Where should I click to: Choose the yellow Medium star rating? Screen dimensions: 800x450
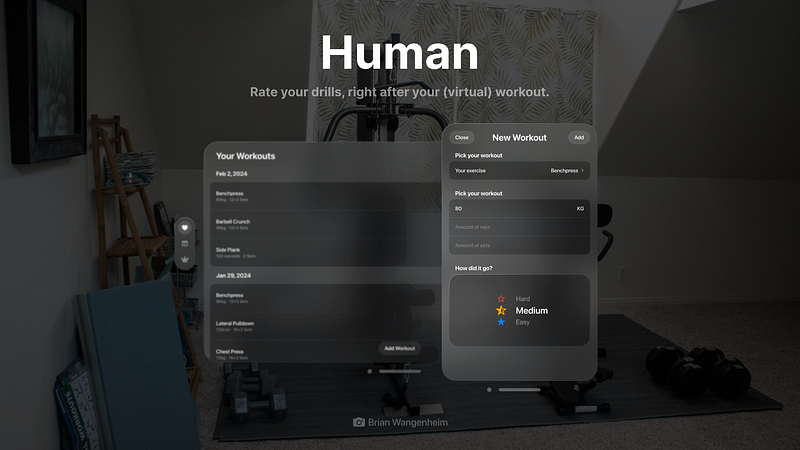(x=501, y=310)
